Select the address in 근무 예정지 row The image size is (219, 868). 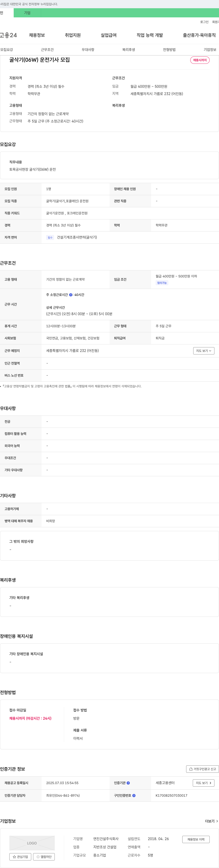pos(72,351)
